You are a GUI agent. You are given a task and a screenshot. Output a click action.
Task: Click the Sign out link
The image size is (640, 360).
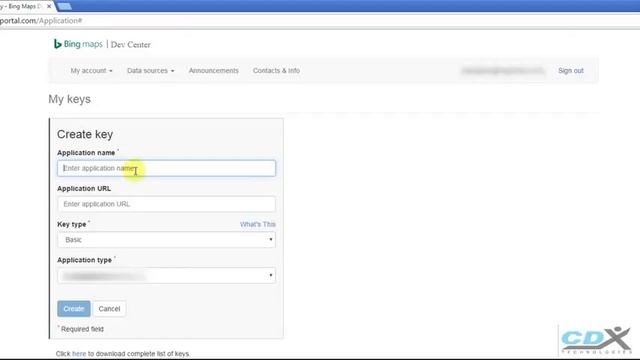[571, 71]
